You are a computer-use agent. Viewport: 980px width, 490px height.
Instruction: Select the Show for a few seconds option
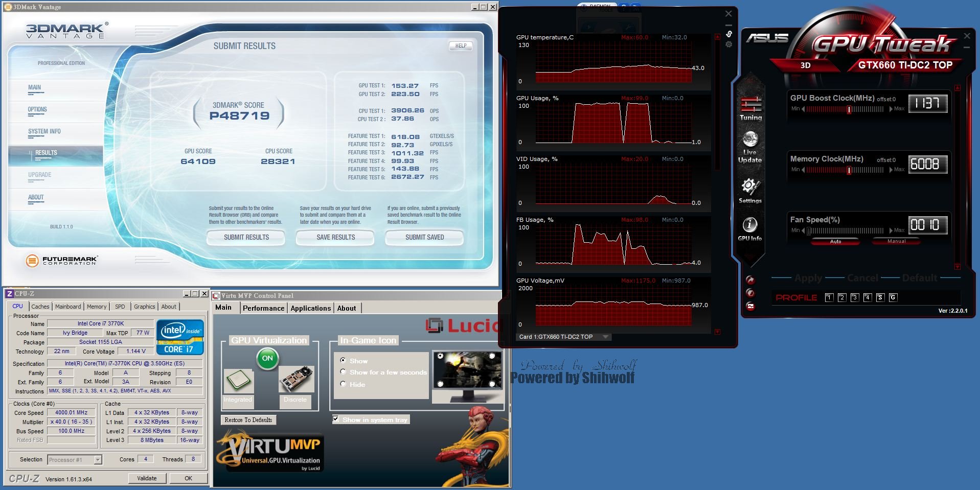343,372
